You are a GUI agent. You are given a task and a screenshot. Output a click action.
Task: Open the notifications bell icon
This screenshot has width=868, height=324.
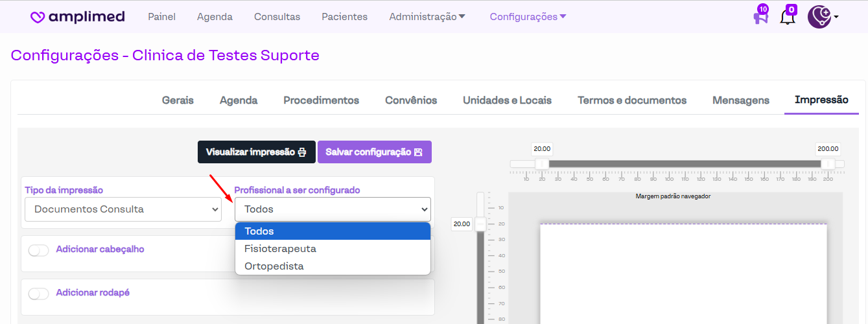click(787, 17)
